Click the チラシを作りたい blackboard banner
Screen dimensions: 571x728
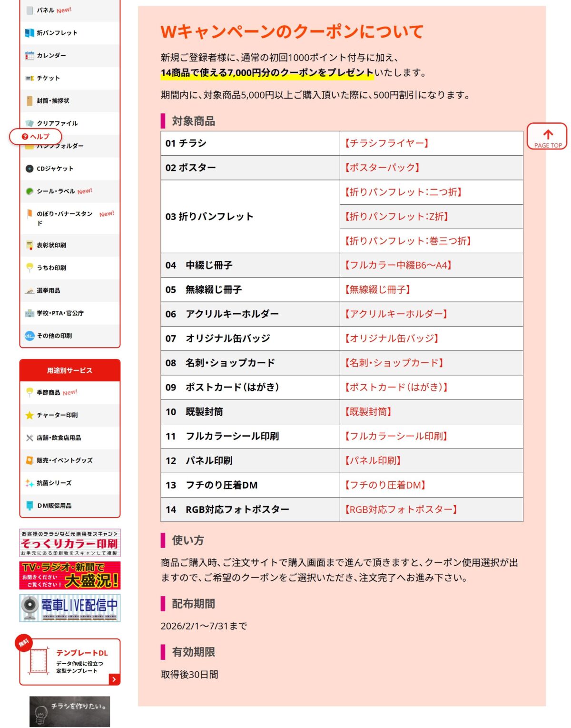point(69,712)
